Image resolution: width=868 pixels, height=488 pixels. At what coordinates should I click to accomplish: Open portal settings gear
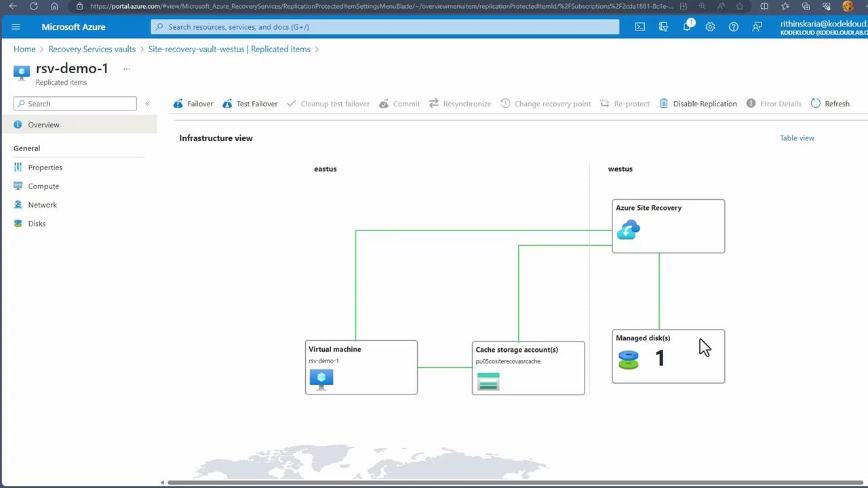(710, 27)
